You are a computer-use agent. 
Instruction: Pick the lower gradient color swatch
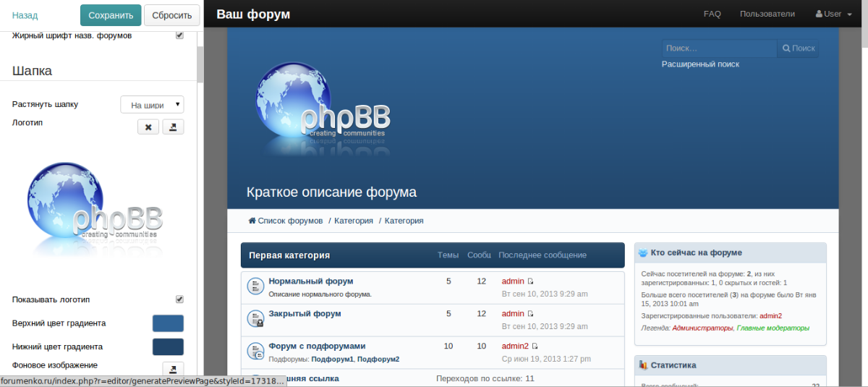click(168, 346)
